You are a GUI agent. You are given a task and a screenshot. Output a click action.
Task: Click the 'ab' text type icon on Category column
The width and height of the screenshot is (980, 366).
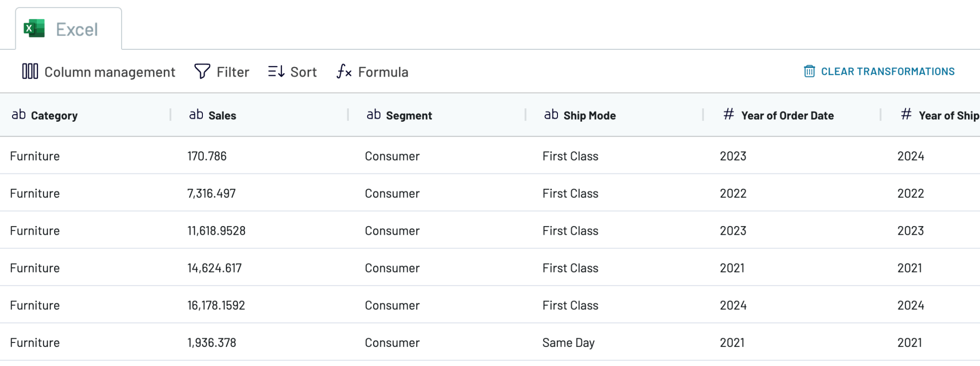click(18, 114)
